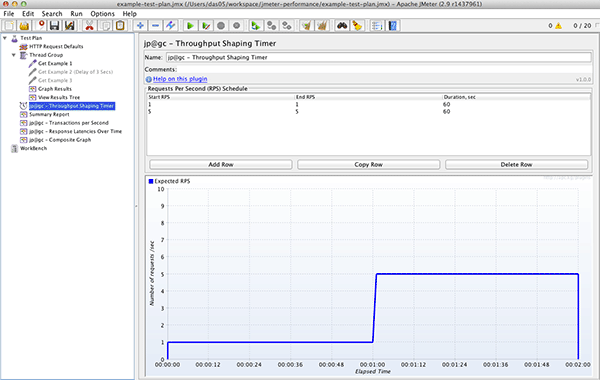Click Remote Start All icon
Viewport: 600px width, 380px height.
256,26
